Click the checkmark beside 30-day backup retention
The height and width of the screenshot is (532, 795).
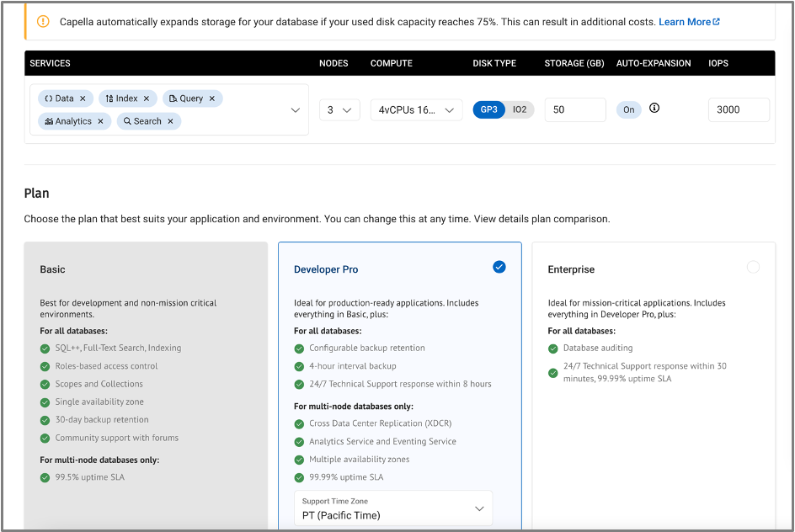pyautogui.click(x=45, y=420)
